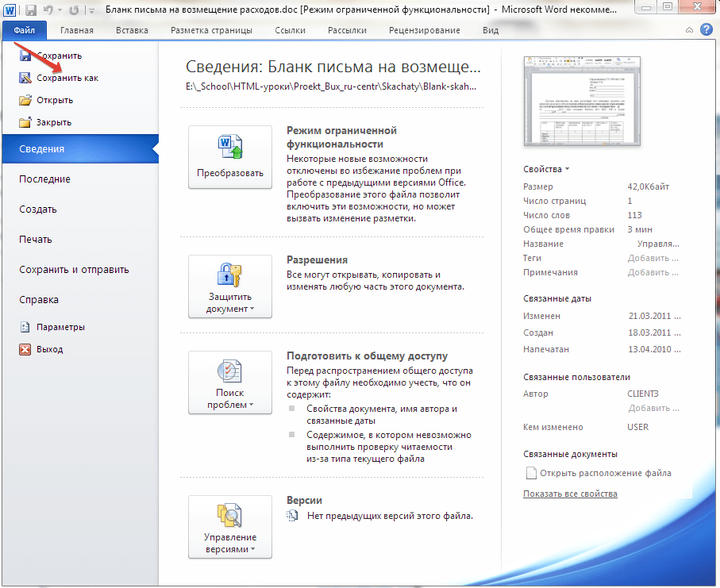Click the USER last-modified-by name
The image size is (720, 588).
click(x=637, y=427)
